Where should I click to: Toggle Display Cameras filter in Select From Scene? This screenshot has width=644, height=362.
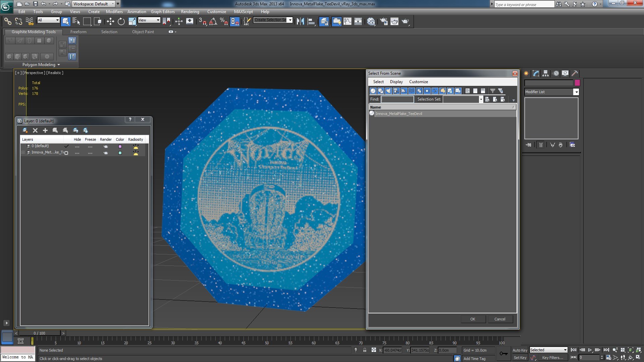pos(396,91)
